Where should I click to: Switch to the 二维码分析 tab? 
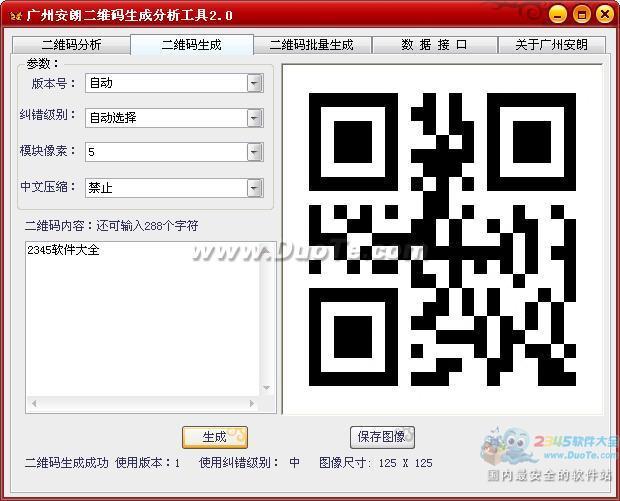[71, 45]
